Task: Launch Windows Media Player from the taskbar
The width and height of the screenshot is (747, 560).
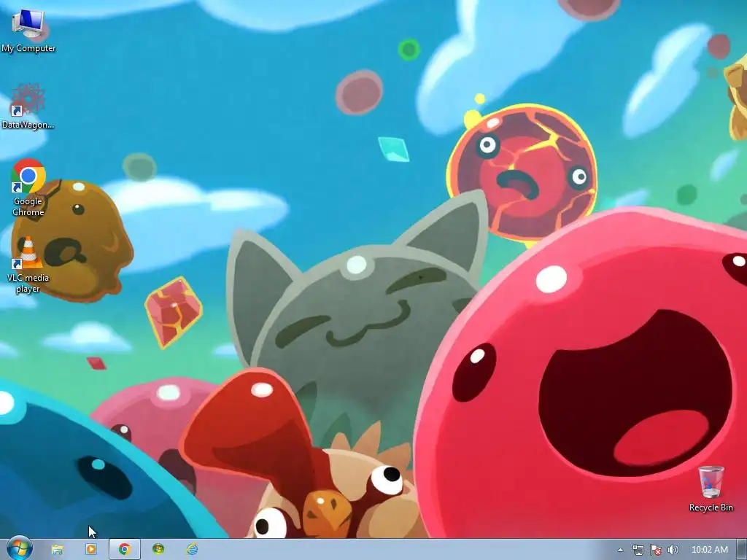Action: pos(91,550)
